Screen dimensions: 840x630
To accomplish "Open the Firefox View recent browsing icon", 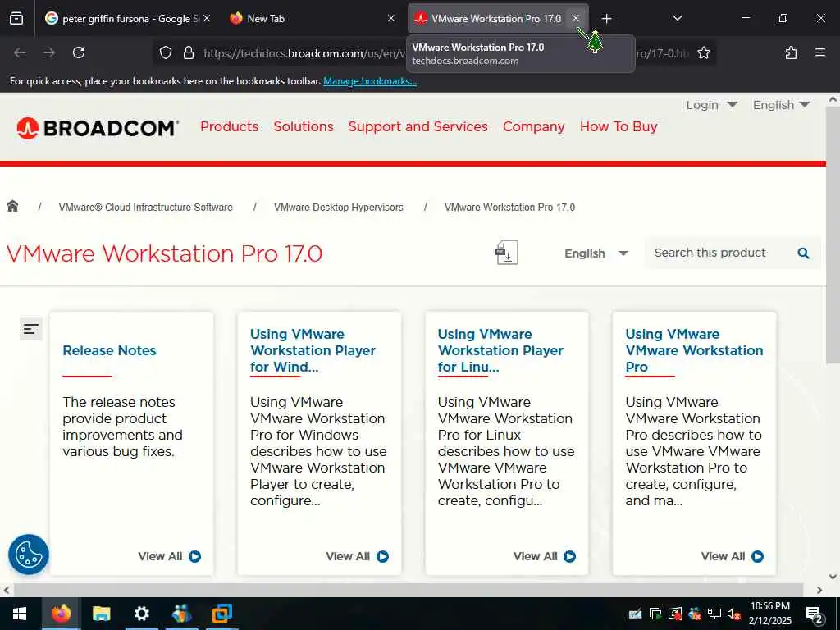I will 16,19.
